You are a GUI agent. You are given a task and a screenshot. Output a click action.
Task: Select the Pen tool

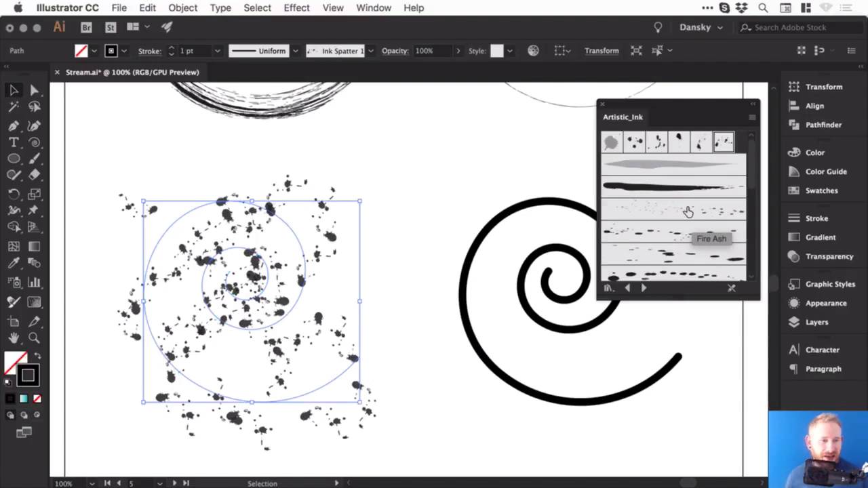[x=14, y=125]
